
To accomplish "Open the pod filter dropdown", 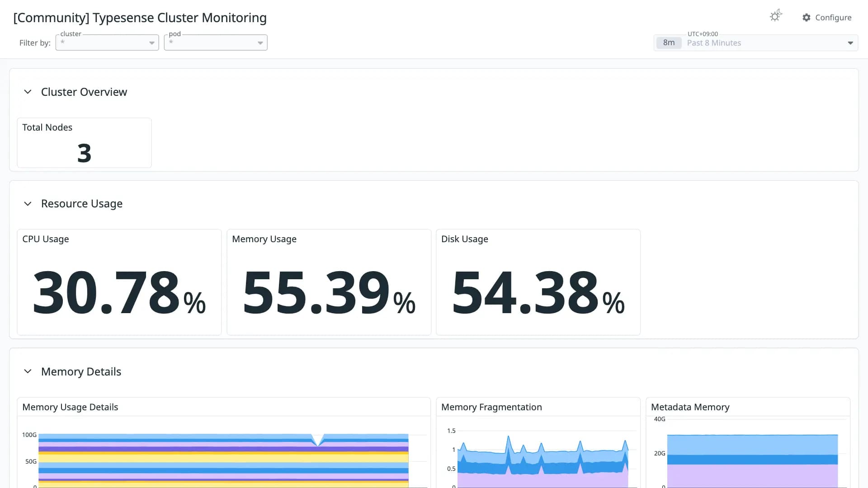I will [216, 42].
